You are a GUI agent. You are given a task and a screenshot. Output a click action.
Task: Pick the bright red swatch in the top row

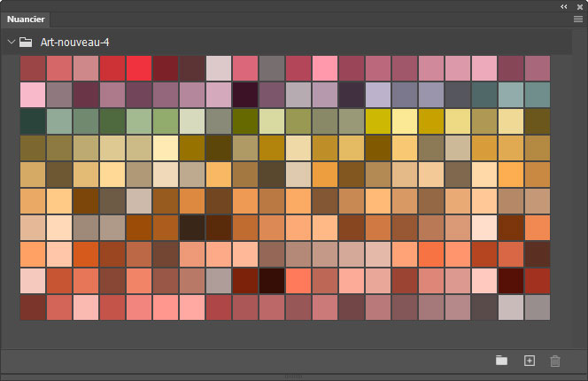click(x=139, y=68)
